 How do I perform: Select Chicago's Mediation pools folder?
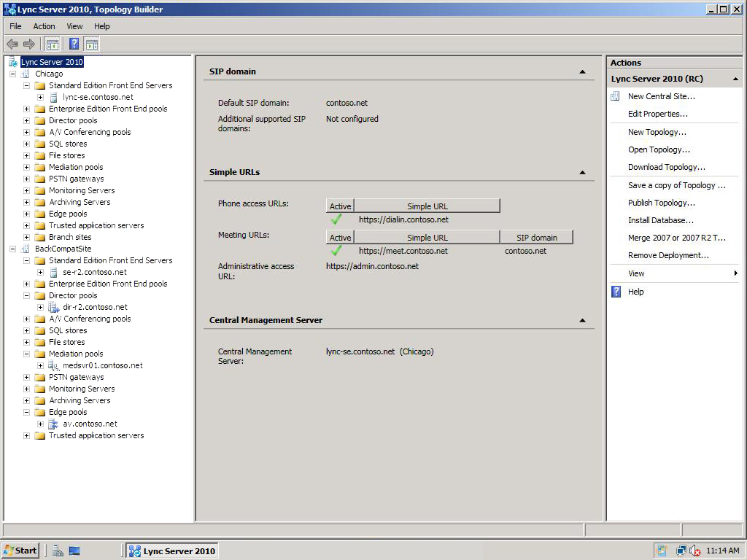click(76, 167)
